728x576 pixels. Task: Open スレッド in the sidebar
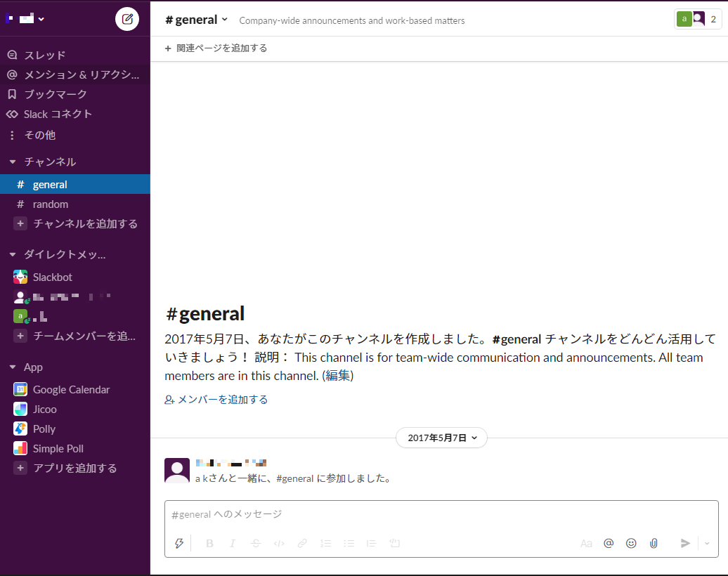pos(45,55)
